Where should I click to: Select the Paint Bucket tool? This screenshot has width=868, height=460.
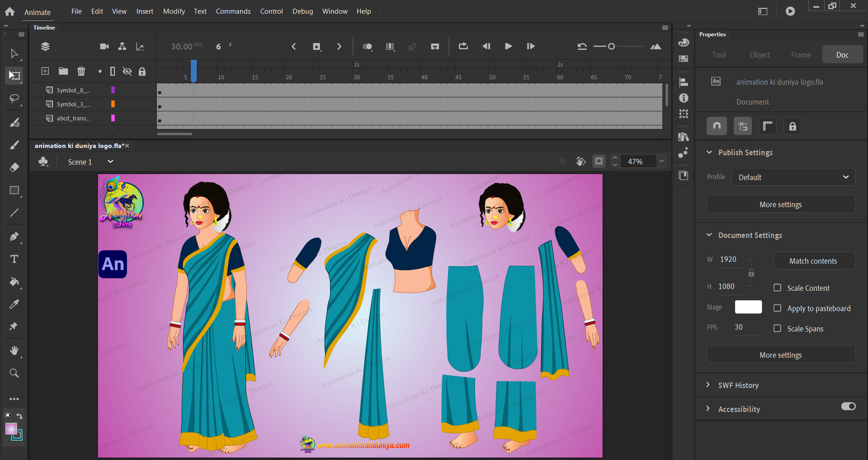tap(14, 282)
